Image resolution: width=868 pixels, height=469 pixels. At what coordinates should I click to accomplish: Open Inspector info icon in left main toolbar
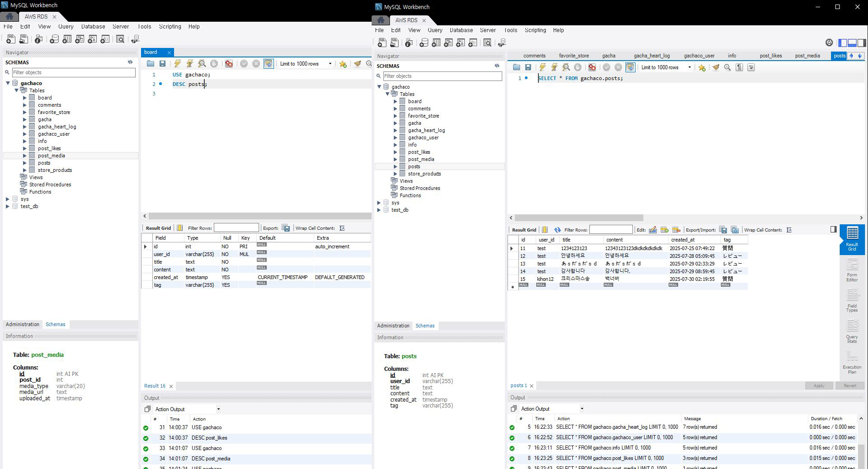point(38,39)
